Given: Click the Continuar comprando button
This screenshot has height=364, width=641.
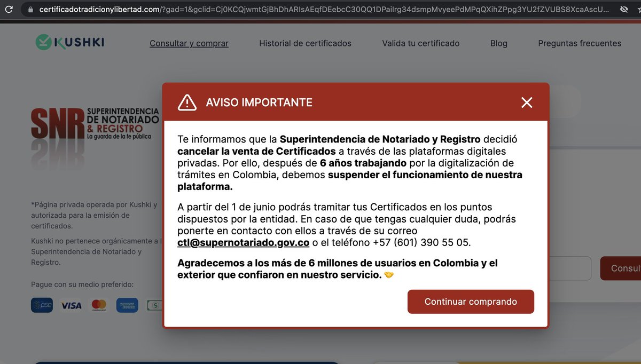Looking at the screenshot, I should coord(471,302).
